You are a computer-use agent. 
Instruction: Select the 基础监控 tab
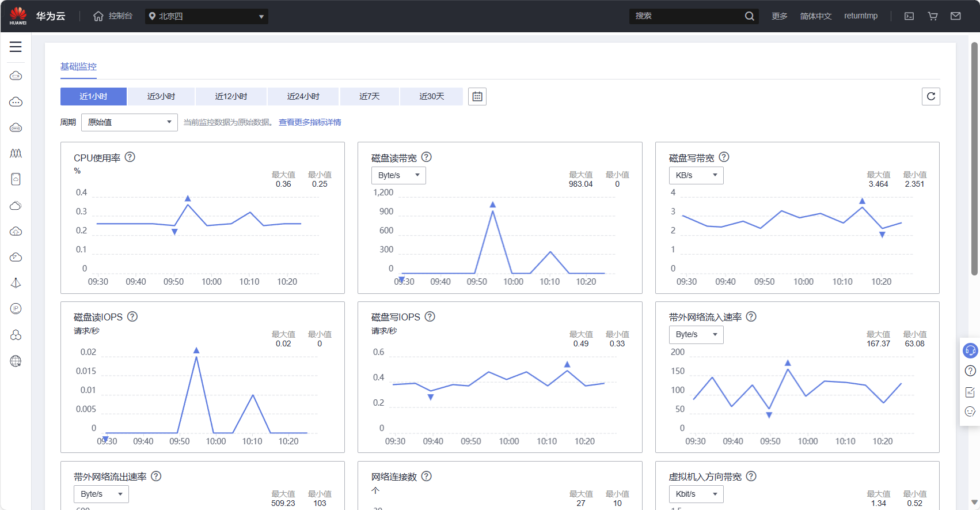pyautogui.click(x=78, y=67)
